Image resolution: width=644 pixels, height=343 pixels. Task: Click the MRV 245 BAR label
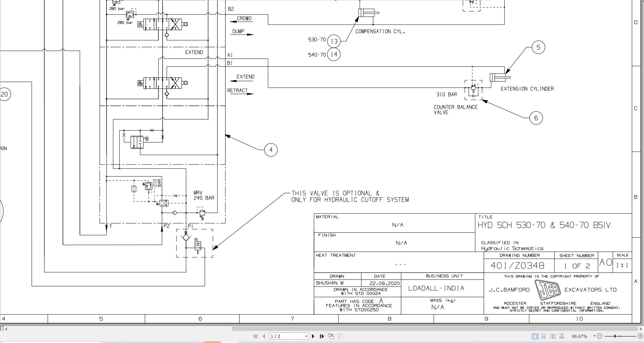coord(204,196)
